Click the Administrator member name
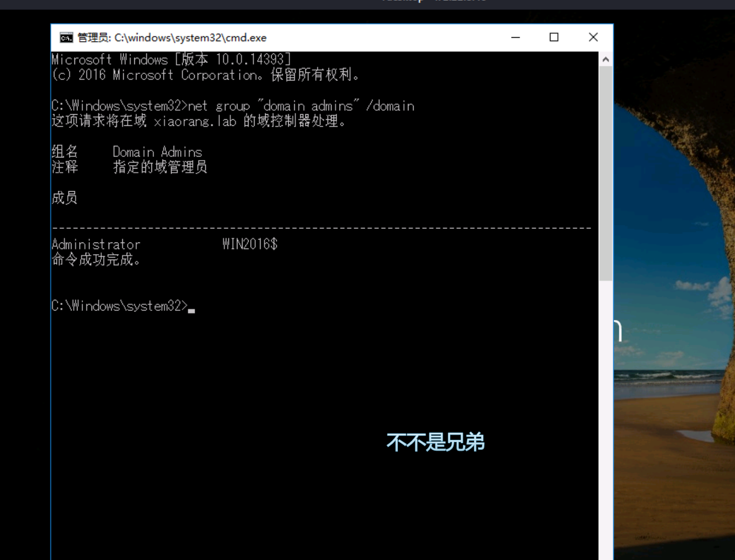735x560 pixels. [x=96, y=245]
